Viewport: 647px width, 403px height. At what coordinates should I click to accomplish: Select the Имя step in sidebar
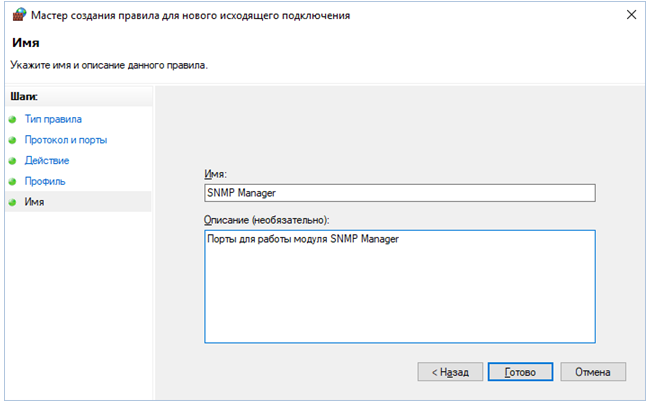click(34, 202)
